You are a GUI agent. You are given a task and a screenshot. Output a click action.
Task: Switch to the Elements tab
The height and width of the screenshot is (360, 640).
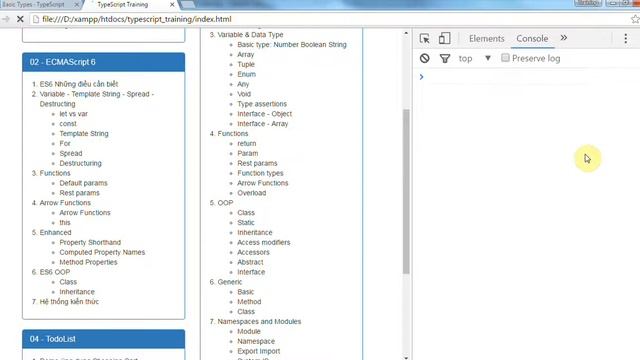tap(487, 38)
